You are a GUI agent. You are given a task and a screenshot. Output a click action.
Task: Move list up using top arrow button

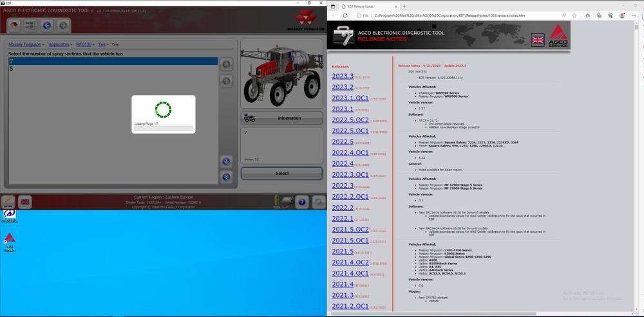[x=226, y=64]
